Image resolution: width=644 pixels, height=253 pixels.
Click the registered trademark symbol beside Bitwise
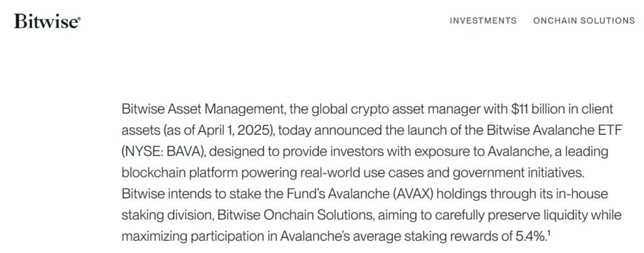[x=79, y=18]
